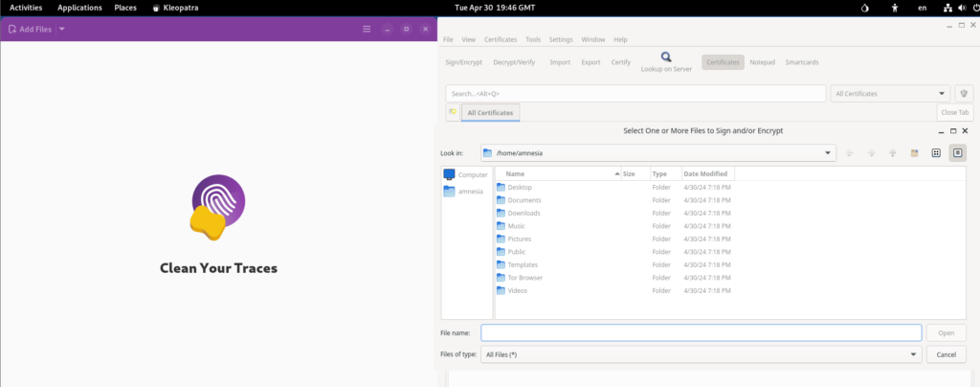The image size is (980, 387).
Task: Click the Tor onion status icon
Action: coord(866,8)
